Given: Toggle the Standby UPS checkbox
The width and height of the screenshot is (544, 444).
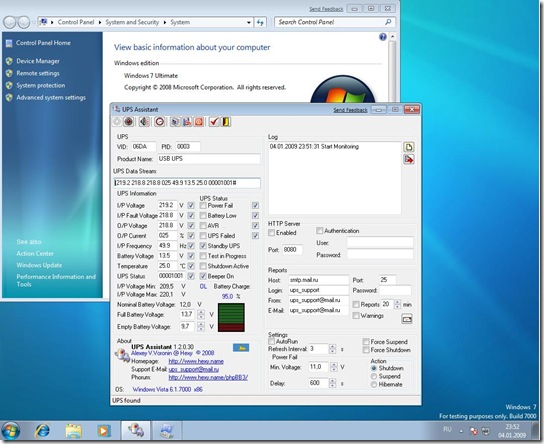Looking at the screenshot, I should click(x=203, y=246).
